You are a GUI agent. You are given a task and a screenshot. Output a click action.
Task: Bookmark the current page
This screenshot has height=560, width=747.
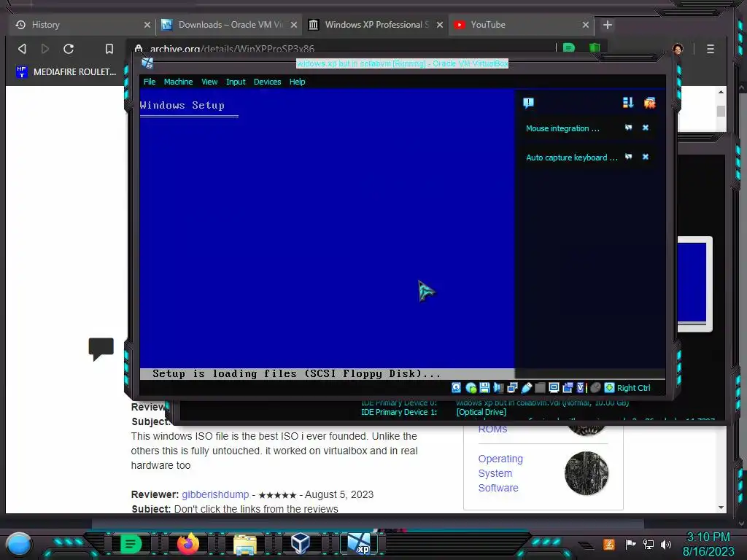[x=109, y=49]
